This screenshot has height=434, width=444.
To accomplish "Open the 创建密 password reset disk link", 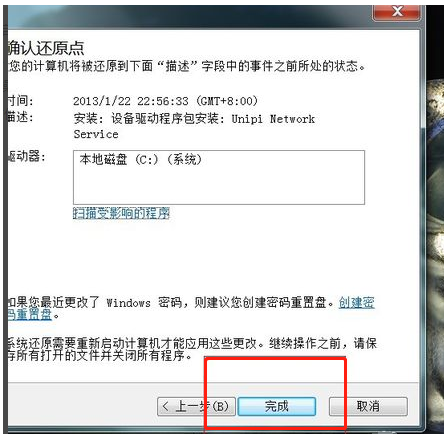I will 357,303.
